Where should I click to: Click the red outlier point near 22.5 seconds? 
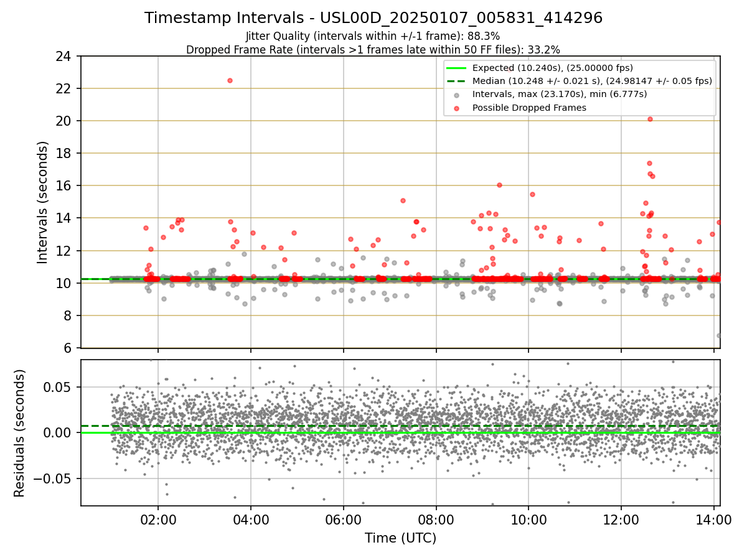tap(230, 80)
